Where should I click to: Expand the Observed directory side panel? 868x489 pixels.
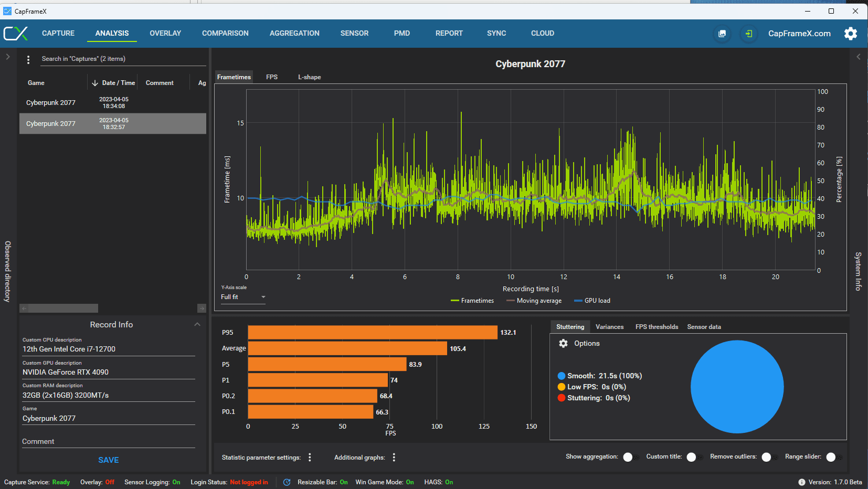click(x=8, y=57)
